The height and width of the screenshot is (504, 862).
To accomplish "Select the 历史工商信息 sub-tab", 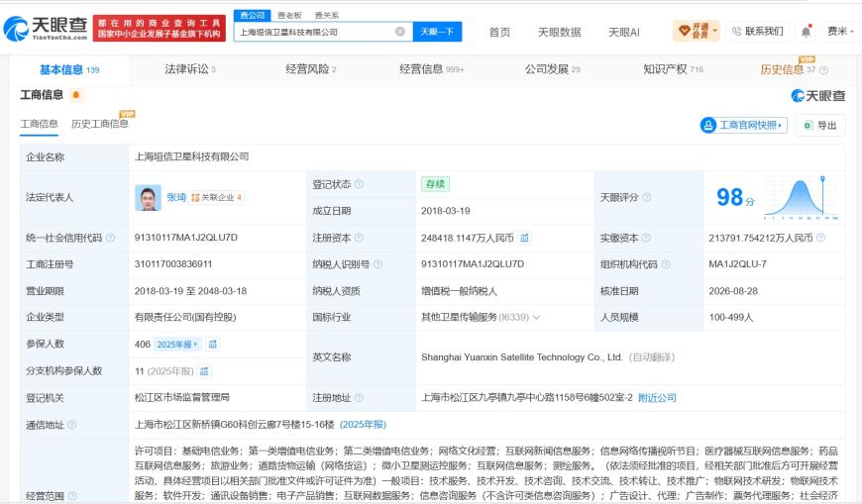I will 99,124.
